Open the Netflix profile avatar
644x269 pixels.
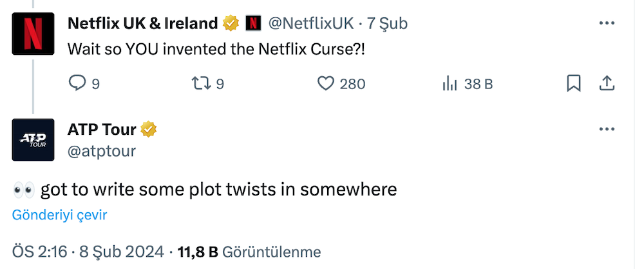coord(33,34)
